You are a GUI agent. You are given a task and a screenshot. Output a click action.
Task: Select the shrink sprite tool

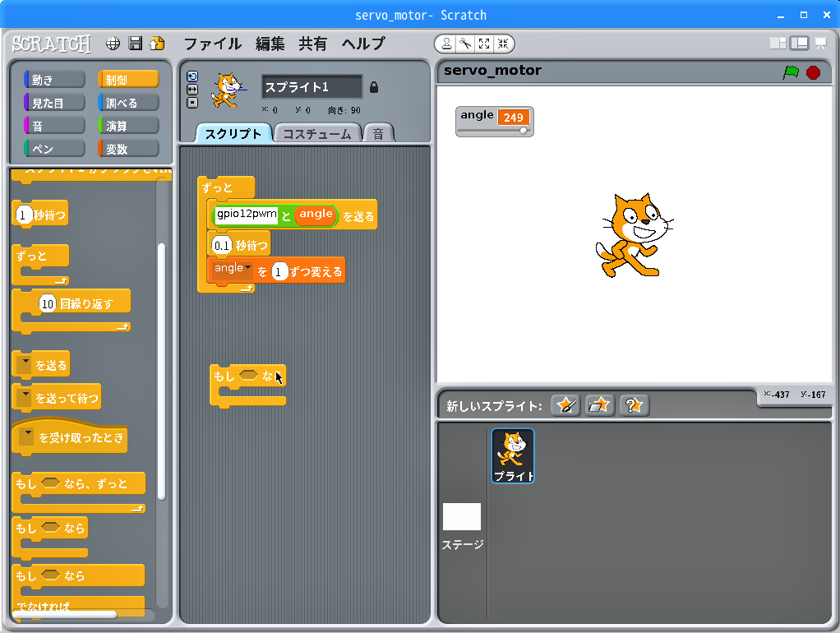pos(502,44)
